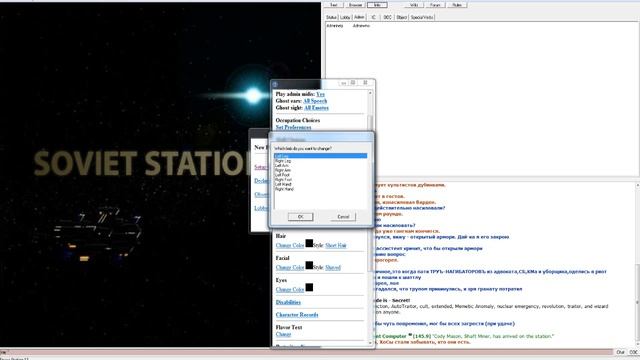Click the preferences window title bar icon

pyautogui.click(x=275, y=84)
